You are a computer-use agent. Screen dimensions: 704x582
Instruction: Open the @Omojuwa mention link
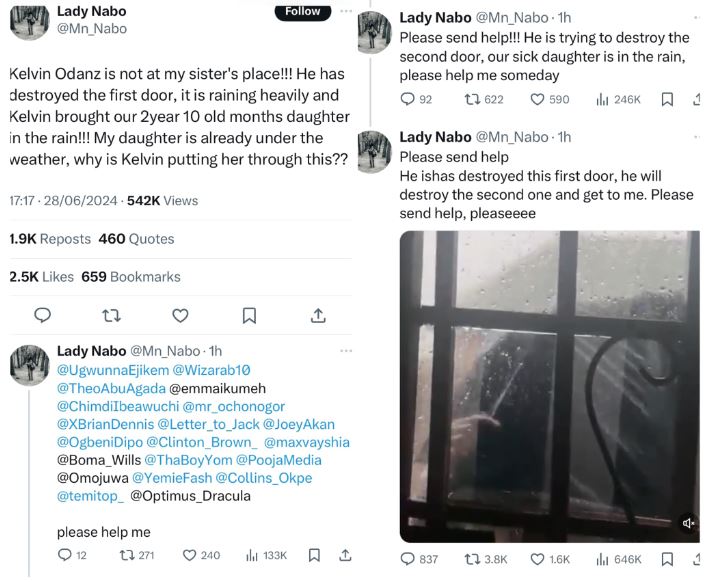tap(92, 478)
